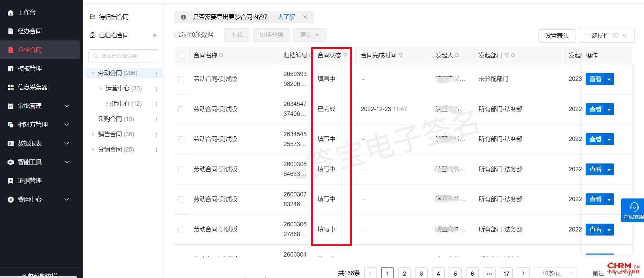644x278 pixels.
Task: Open more options for 劳动合同 (206)
Action: (x=157, y=73)
